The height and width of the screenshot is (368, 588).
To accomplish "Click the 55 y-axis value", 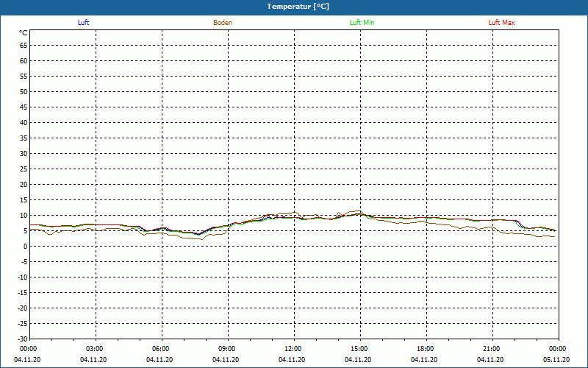I will tap(24, 77).
